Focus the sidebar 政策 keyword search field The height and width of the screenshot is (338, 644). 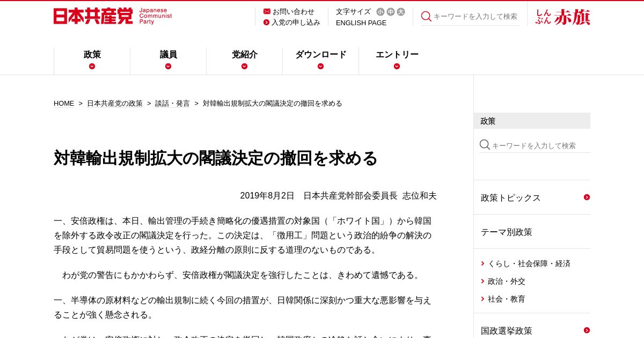click(x=540, y=145)
